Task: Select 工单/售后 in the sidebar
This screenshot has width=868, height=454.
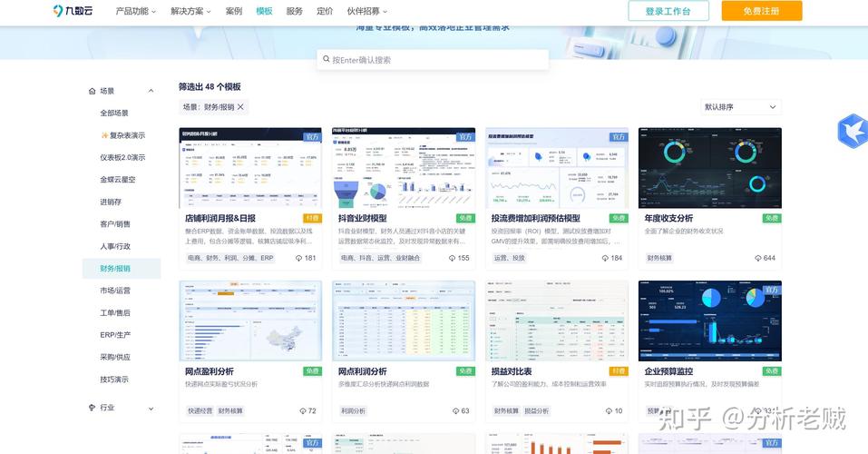Action: [x=115, y=312]
